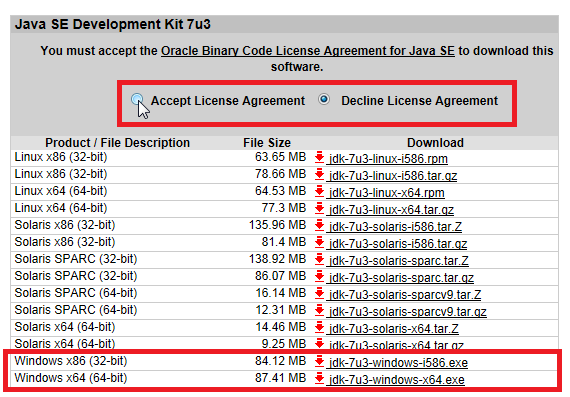Click the download arrow icon for solaris-sparc.tar.gz
The height and width of the screenshot is (397, 570).
320,276
